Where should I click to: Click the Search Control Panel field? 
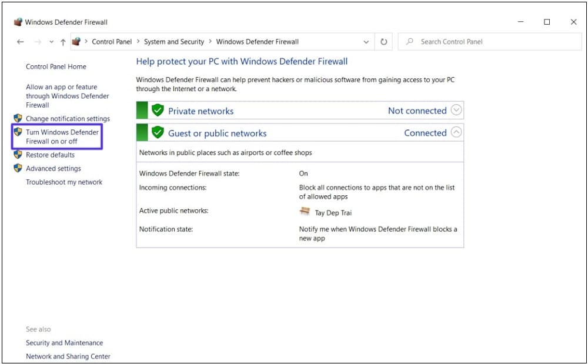pos(489,42)
